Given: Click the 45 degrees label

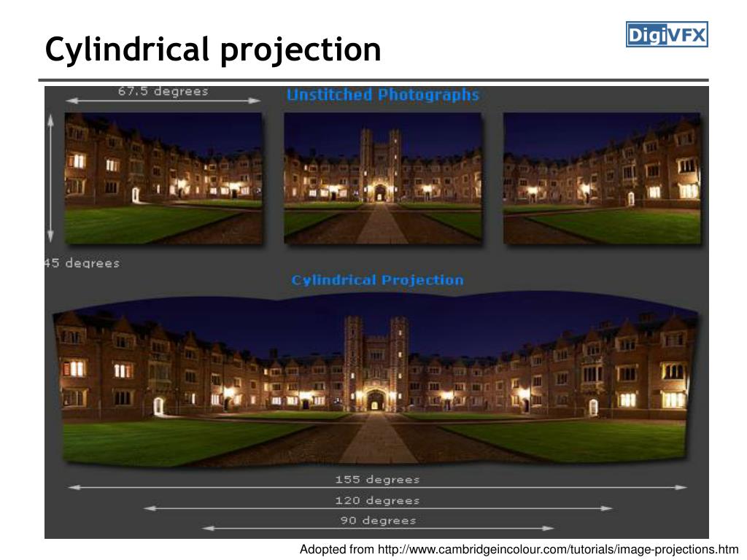Looking at the screenshot, I should tap(82, 263).
